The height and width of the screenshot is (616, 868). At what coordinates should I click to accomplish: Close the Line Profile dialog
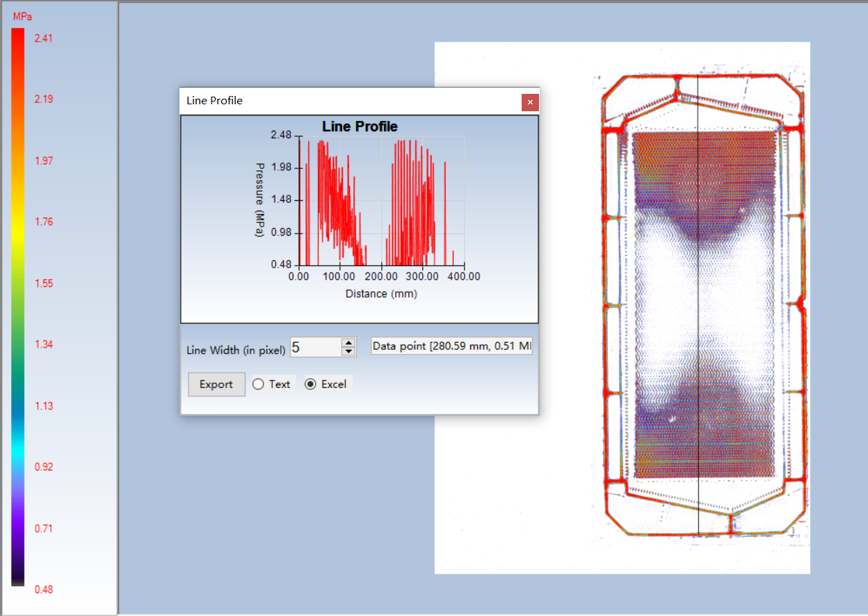point(530,102)
